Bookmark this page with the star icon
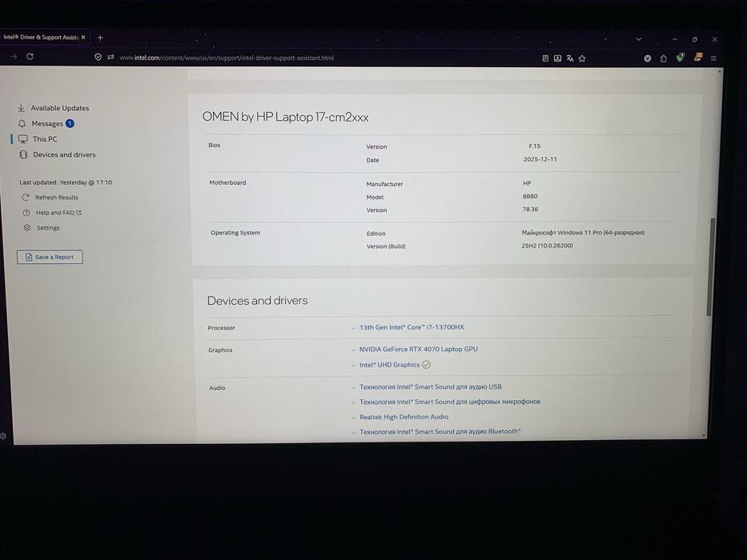Screen dimensions: 747x560 click(x=582, y=58)
